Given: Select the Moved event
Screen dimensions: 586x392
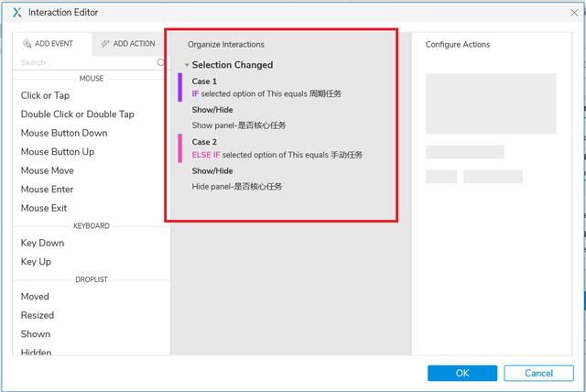Looking at the screenshot, I should pyautogui.click(x=35, y=297).
